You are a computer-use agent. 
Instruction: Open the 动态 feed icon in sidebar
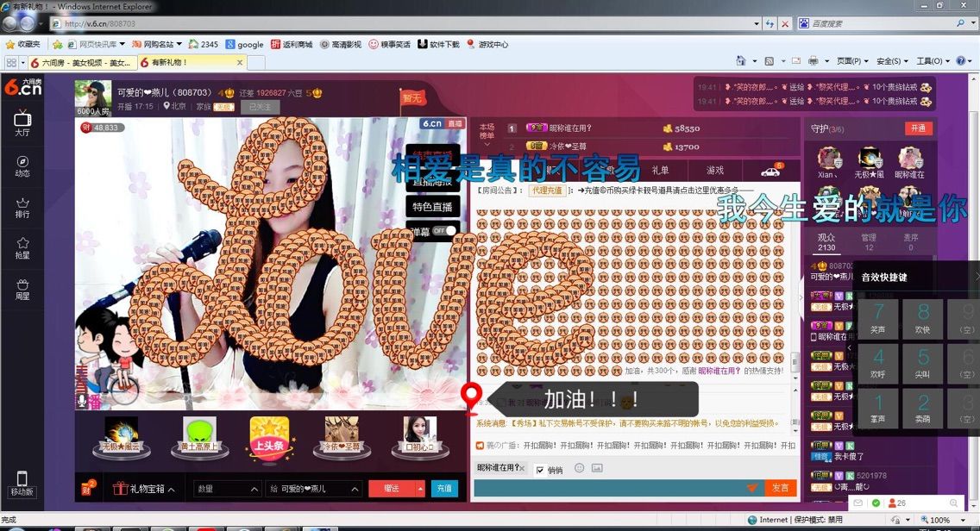point(22,166)
